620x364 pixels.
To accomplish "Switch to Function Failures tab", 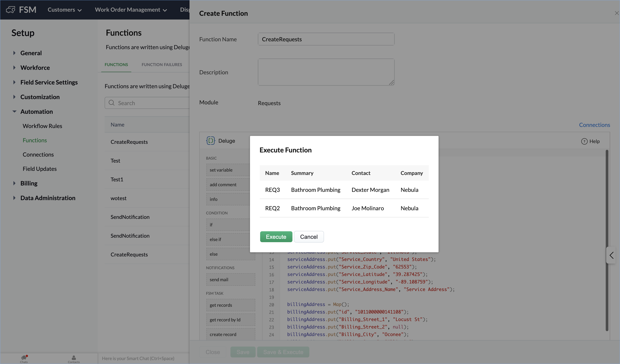I will pyautogui.click(x=162, y=65).
